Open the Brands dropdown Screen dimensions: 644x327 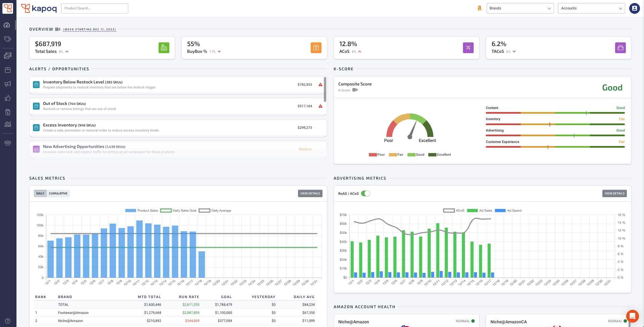(x=520, y=8)
